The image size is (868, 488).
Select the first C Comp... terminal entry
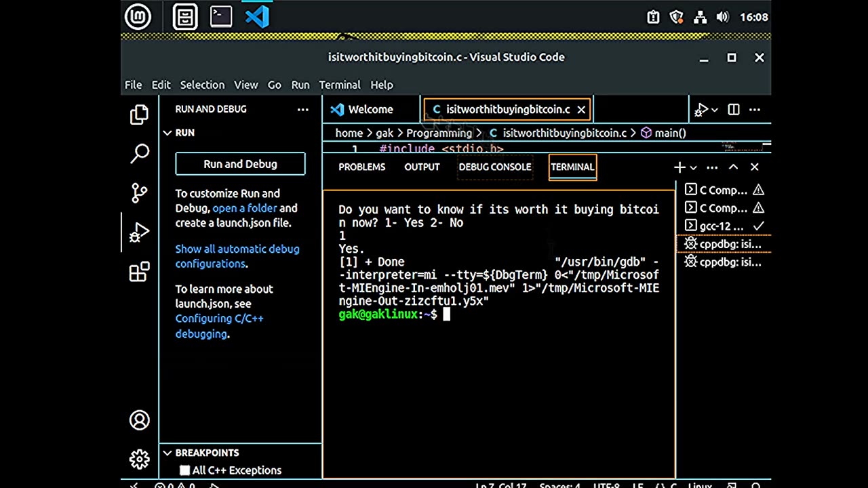point(724,190)
